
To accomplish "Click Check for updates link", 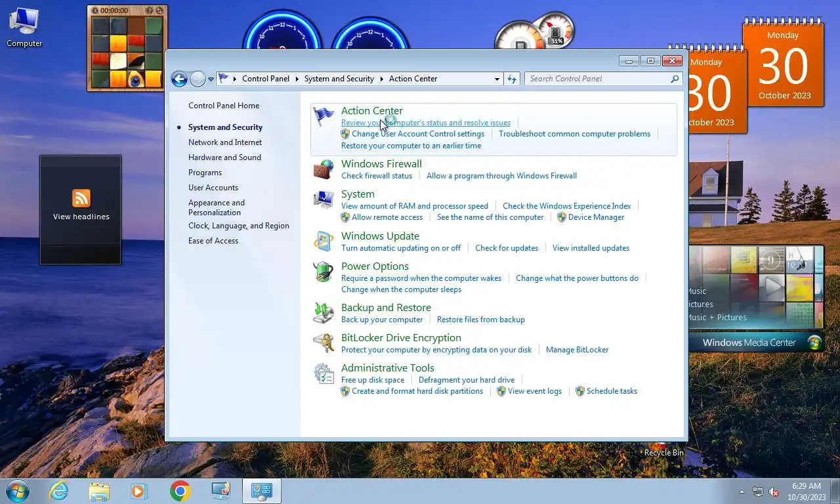I will pos(507,248).
